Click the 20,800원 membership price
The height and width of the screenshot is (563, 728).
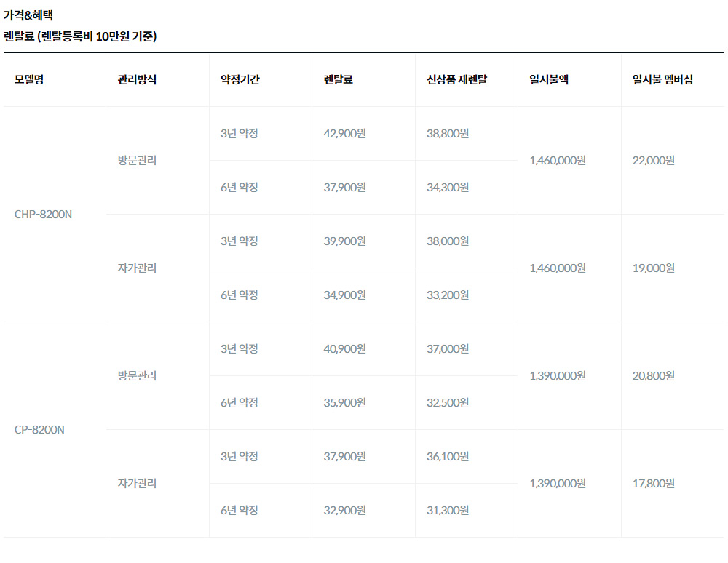tap(653, 375)
